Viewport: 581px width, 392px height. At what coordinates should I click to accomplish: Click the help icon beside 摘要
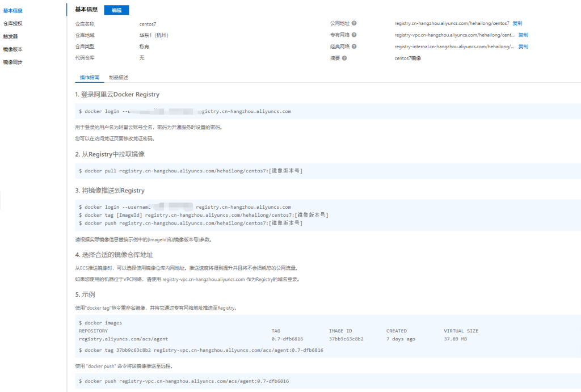click(344, 58)
